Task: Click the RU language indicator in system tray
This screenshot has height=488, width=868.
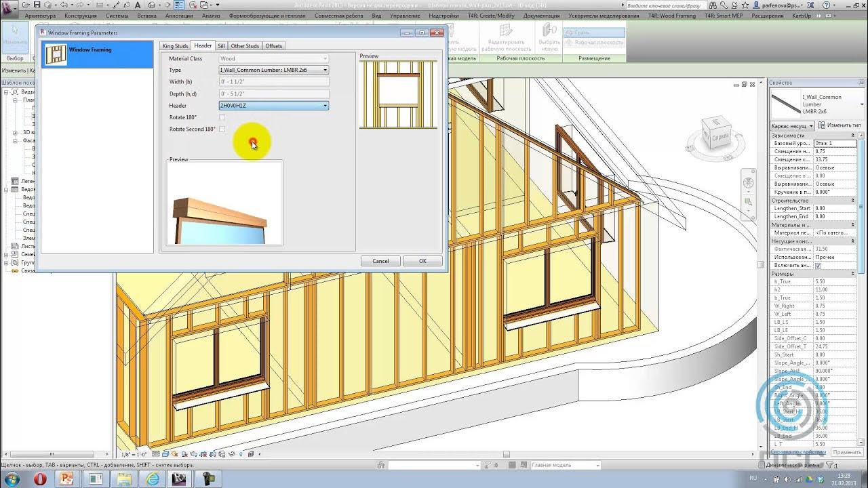Action: (x=753, y=477)
